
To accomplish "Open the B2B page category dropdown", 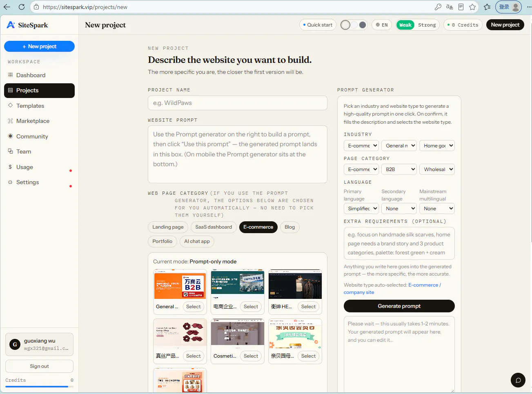I will [x=399, y=169].
